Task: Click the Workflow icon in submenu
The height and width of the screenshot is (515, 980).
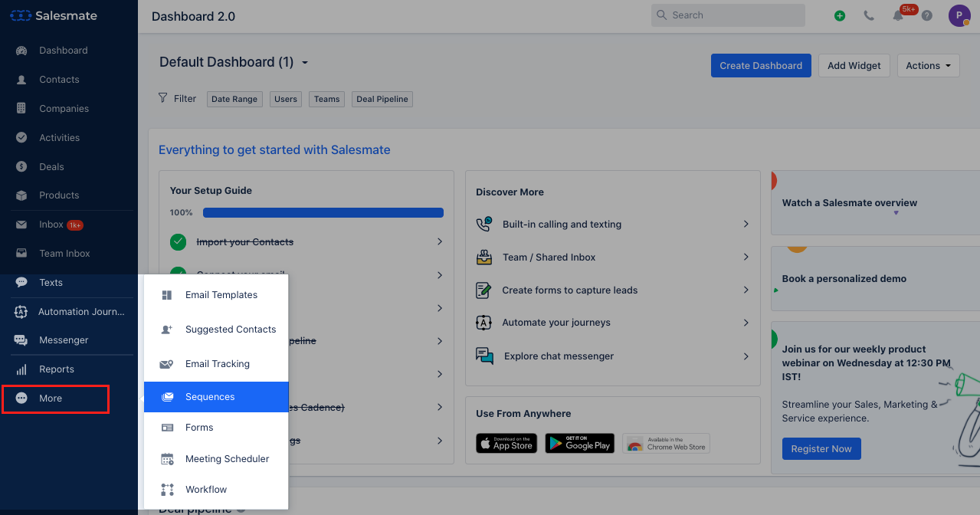Action: pos(167,490)
